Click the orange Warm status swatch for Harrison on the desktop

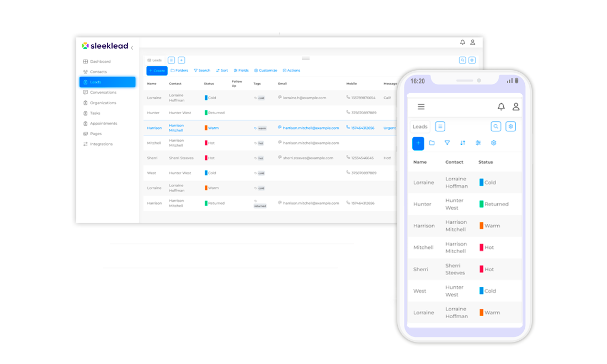click(206, 128)
